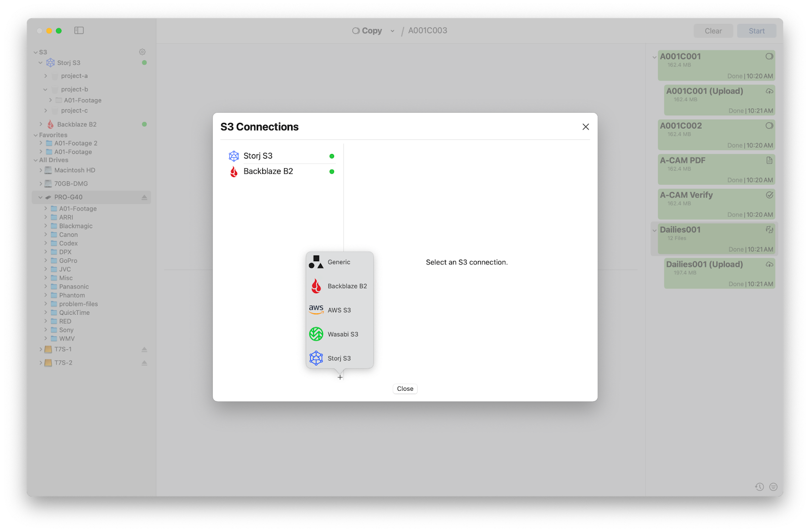The height and width of the screenshot is (532, 810).
Task: Click the document icon on A-CAM PDF job
Action: coord(769,160)
